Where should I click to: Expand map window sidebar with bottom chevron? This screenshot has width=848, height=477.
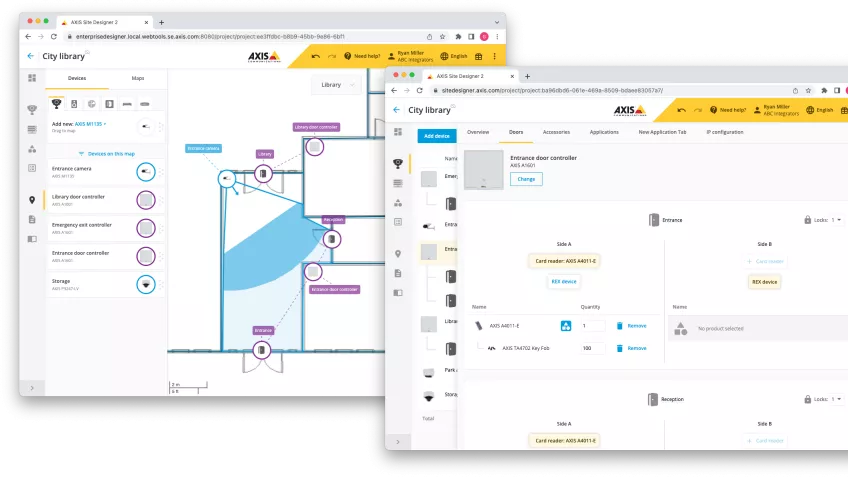click(32, 388)
